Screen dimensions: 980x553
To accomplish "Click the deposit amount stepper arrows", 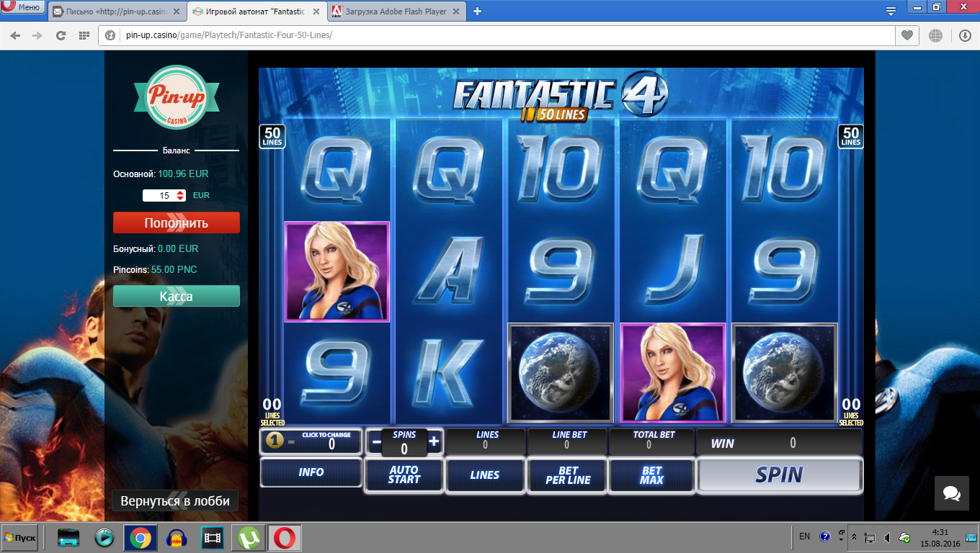I will tap(181, 195).
